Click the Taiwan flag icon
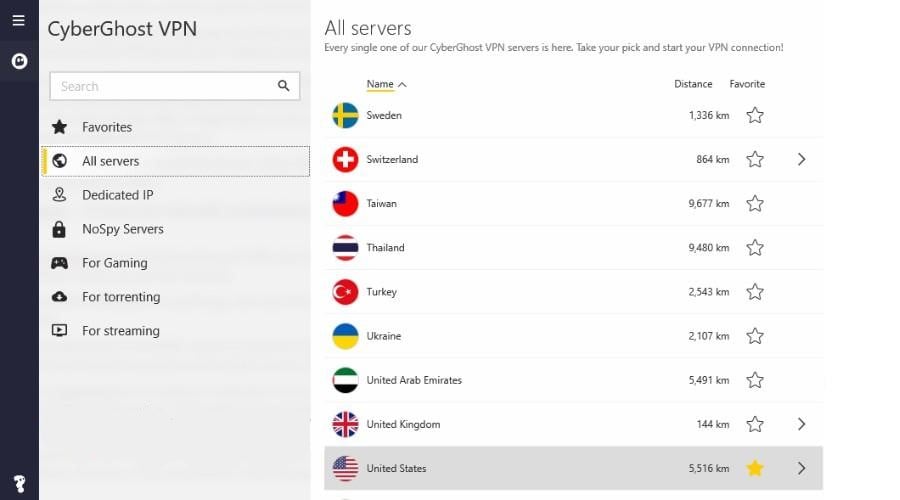The image size is (900, 500). coord(345,204)
